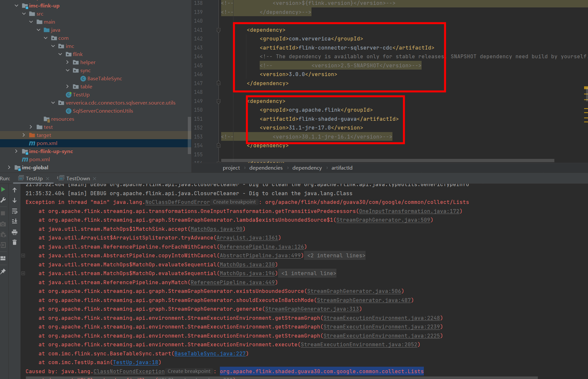Click the editor horizontal scrollbar
This screenshot has width=588, height=379.
388,161
